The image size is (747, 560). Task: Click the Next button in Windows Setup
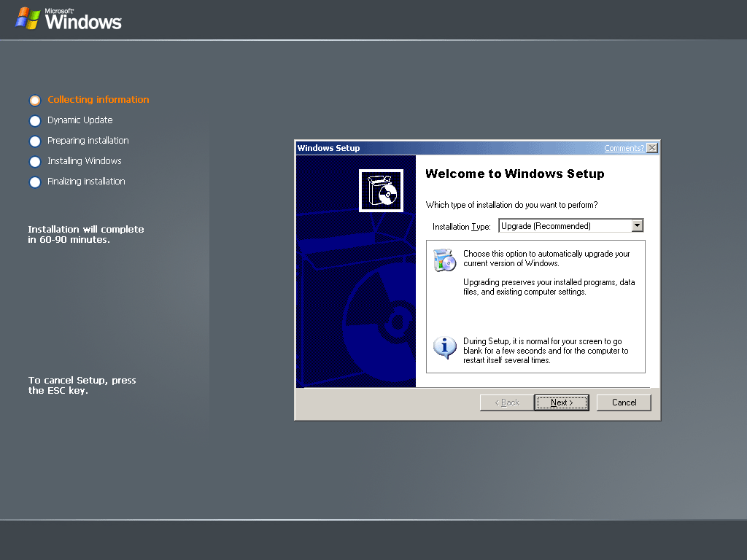click(561, 402)
